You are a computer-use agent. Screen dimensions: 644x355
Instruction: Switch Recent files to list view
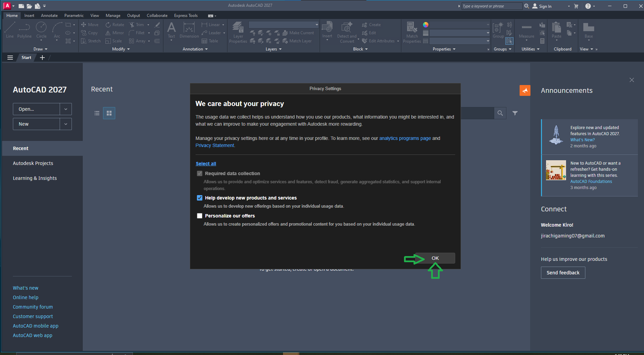coord(97,113)
